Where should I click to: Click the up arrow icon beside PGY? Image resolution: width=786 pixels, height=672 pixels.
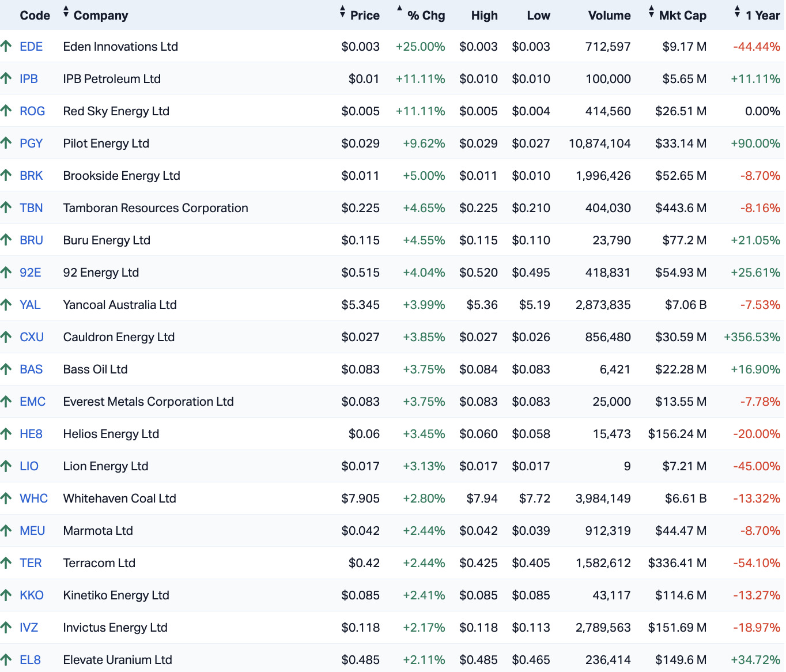click(x=6, y=143)
